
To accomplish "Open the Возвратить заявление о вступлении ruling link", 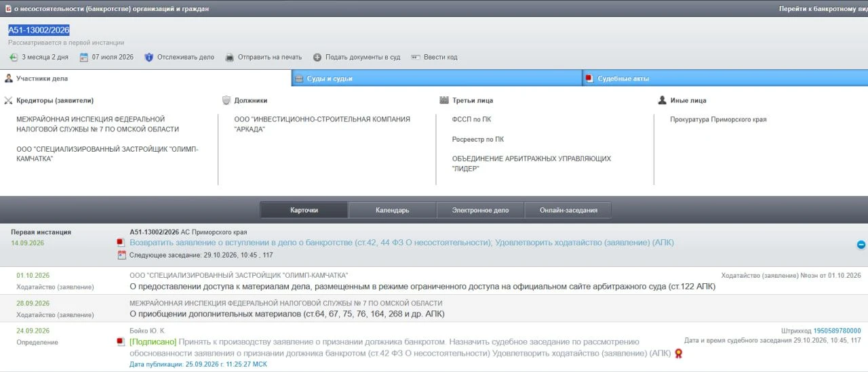I will click(401, 243).
